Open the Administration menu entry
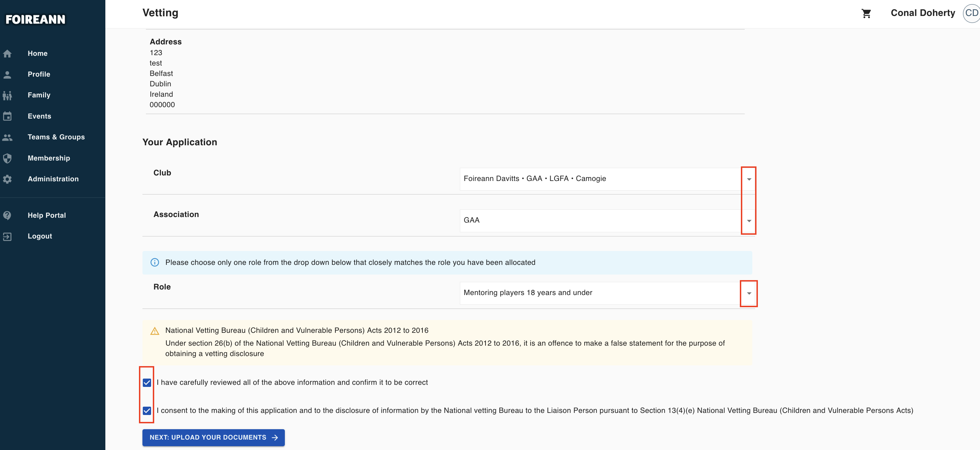Viewport: 980px width, 450px height. click(53, 179)
